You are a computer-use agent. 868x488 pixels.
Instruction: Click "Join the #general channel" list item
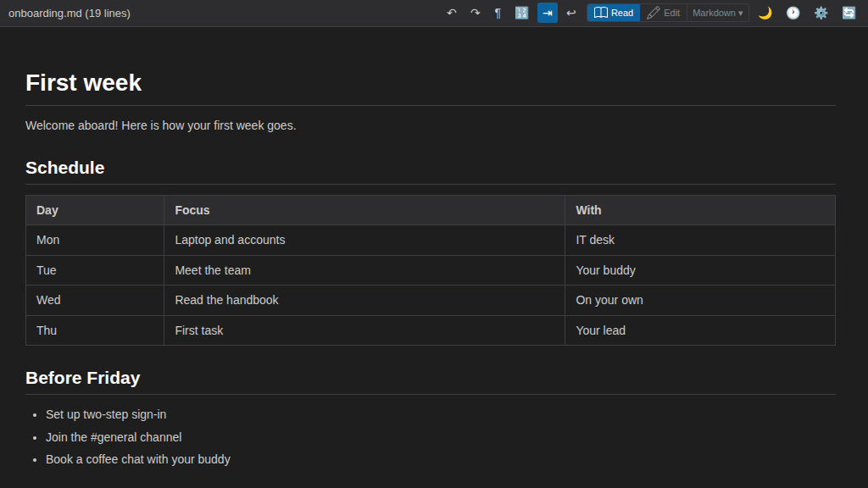[x=114, y=437]
